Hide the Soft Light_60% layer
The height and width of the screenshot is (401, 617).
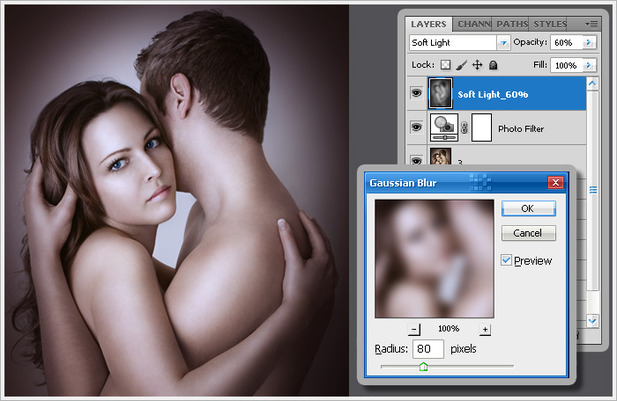(416, 93)
